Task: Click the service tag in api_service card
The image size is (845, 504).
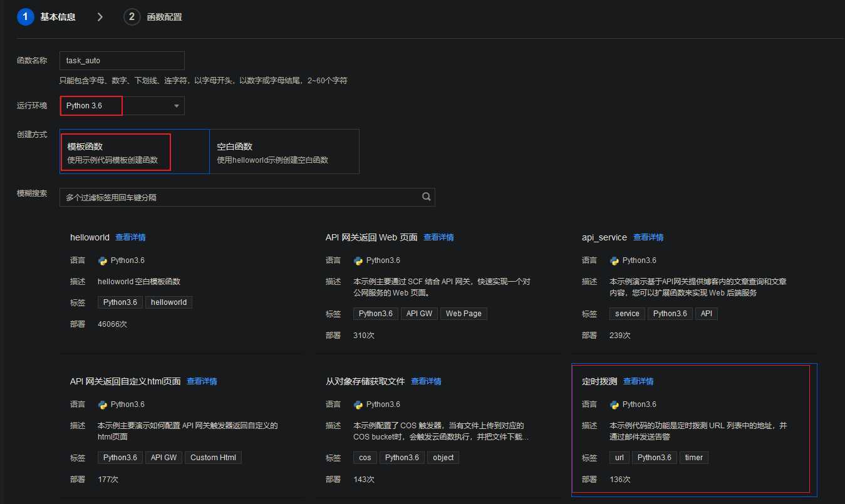Action: [x=627, y=314]
